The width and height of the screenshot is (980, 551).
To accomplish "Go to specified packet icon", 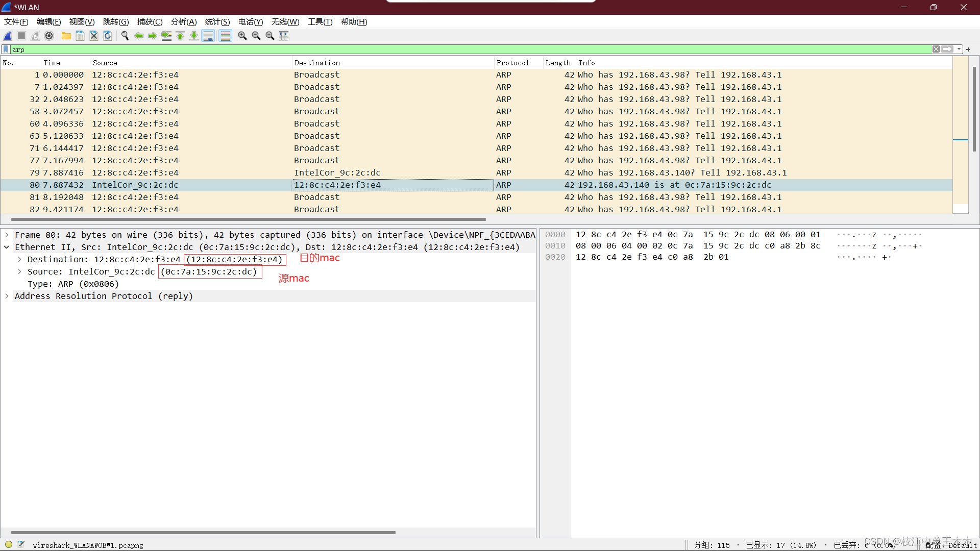I will pyautogui.click(x=166, y=36).
